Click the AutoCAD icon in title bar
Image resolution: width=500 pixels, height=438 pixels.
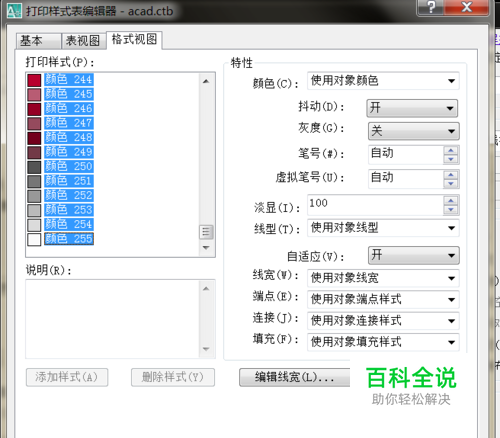(x=14, y=11)
